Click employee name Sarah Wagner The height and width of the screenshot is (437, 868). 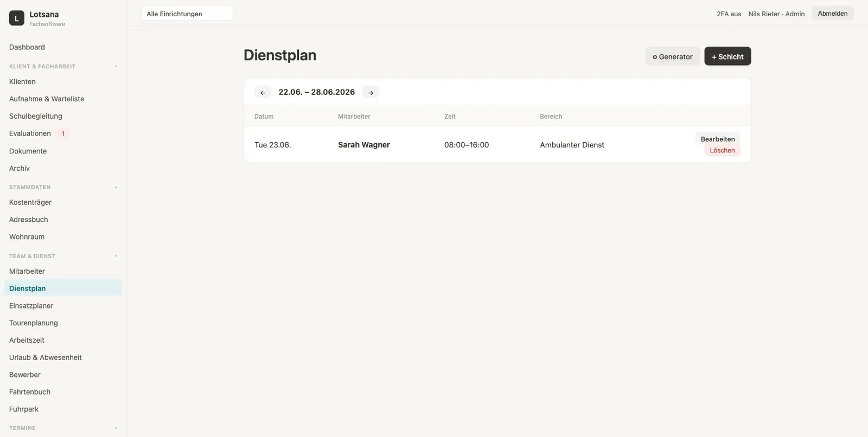364,145
